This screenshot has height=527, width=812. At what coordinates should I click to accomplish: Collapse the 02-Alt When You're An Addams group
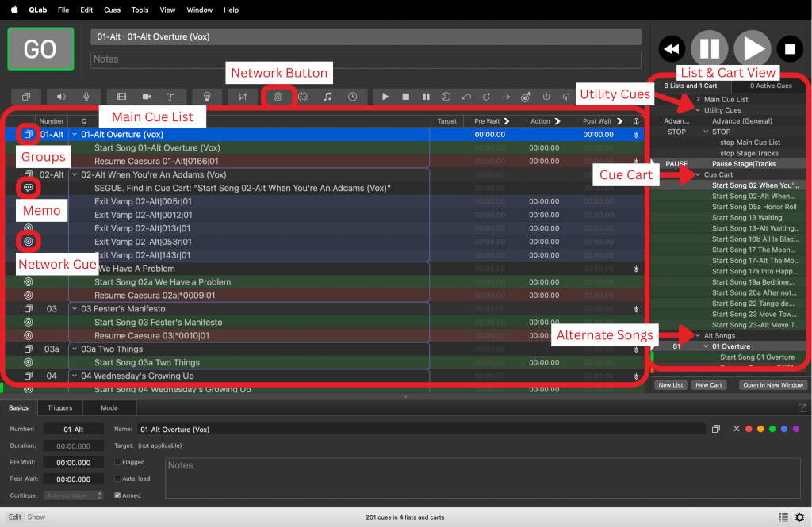[x=75, y=174]
